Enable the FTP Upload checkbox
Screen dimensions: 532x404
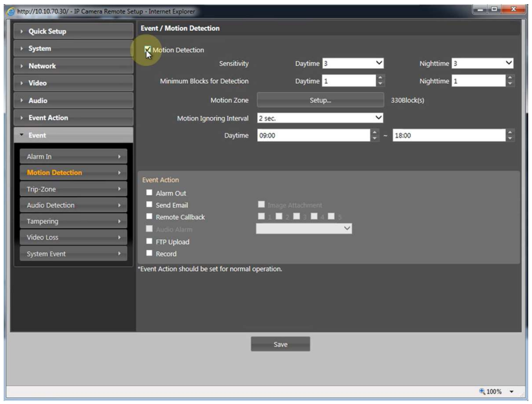point(149,241)
